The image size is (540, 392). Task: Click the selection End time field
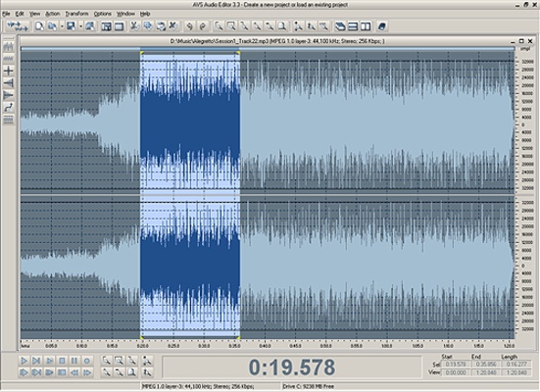tap(485, 365)
